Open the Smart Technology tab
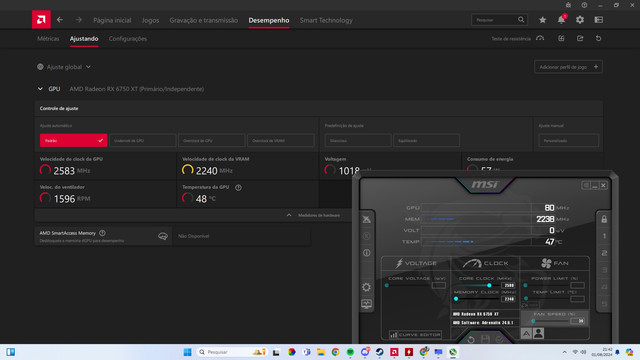Image resolution: width=640 pixels, height=360 pixels. [326, 20]
